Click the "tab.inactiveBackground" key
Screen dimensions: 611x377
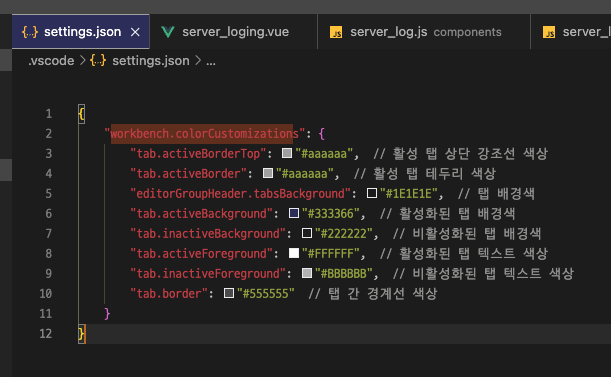(x=208, y=234)
